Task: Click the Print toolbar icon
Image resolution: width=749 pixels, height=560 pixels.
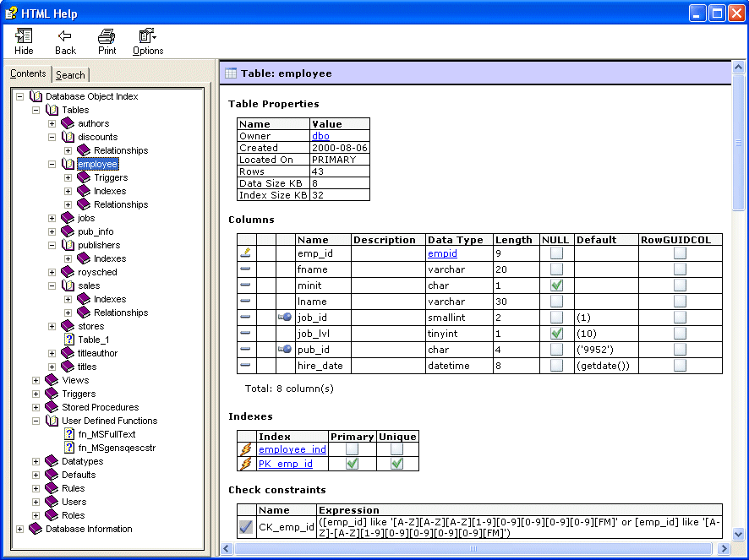Action: point(107,35)
